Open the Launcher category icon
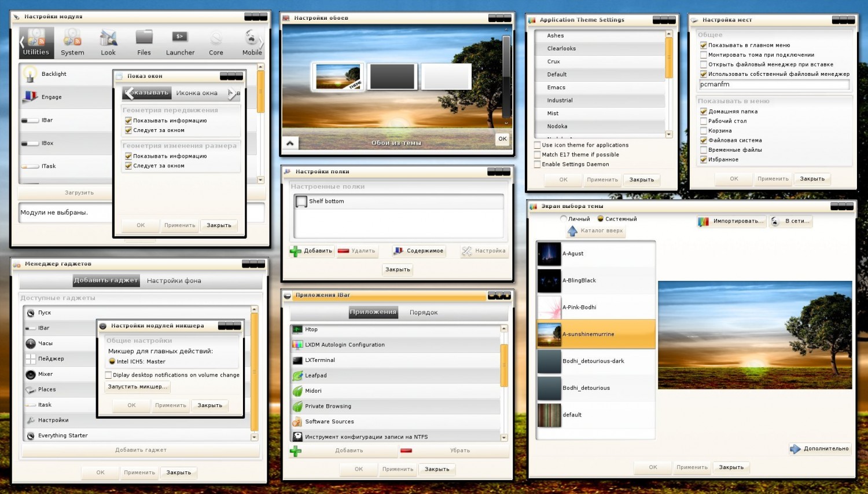 180,42
